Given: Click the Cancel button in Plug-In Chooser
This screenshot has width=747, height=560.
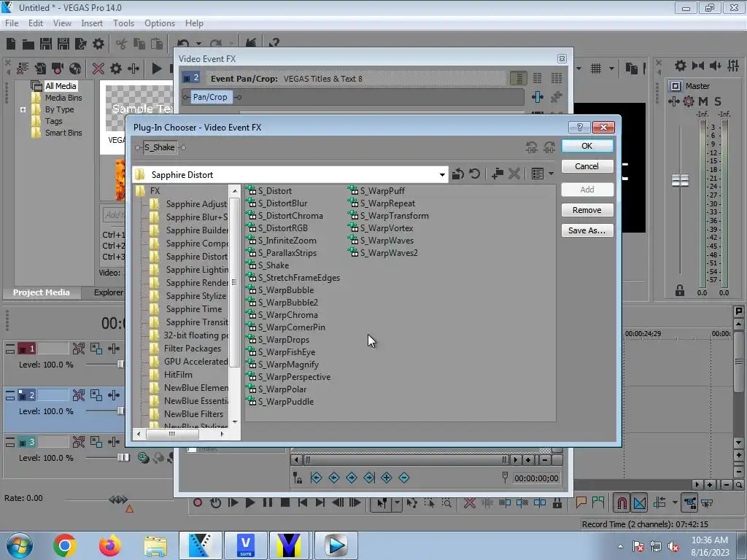Looking at the screenshot, I should (587, 166).
